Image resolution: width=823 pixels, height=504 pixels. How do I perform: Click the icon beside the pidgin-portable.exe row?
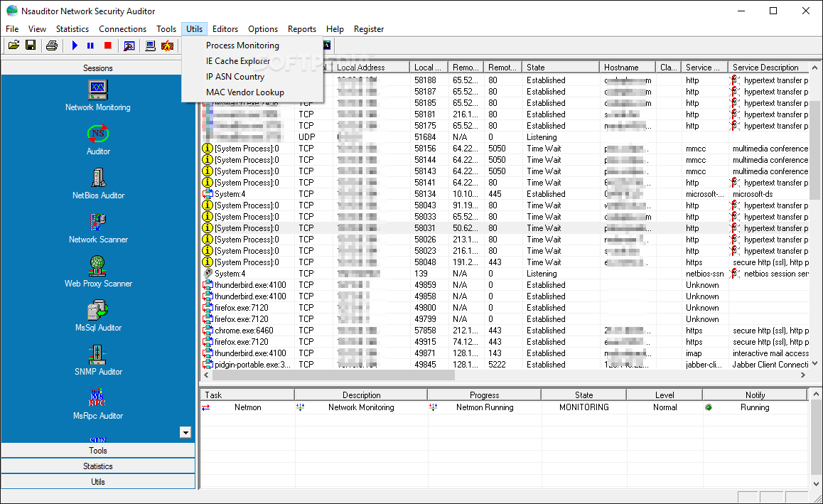(x=208, y=365)
